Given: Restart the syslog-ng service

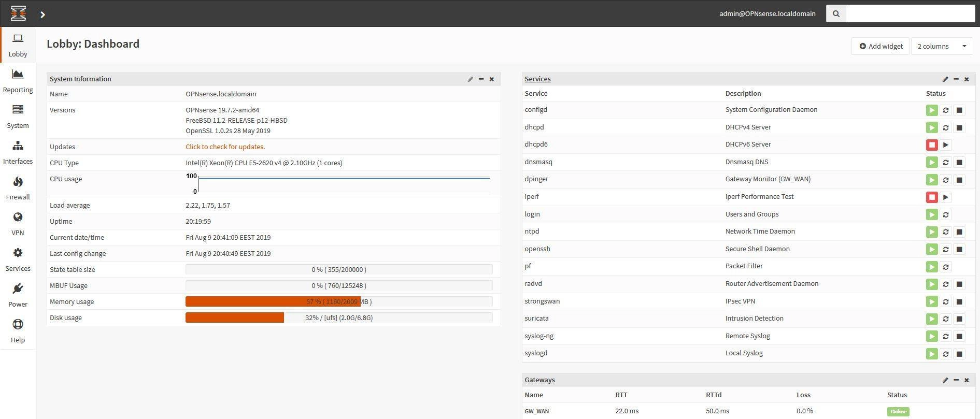Looking at the screenshot, I should [945, 337].
